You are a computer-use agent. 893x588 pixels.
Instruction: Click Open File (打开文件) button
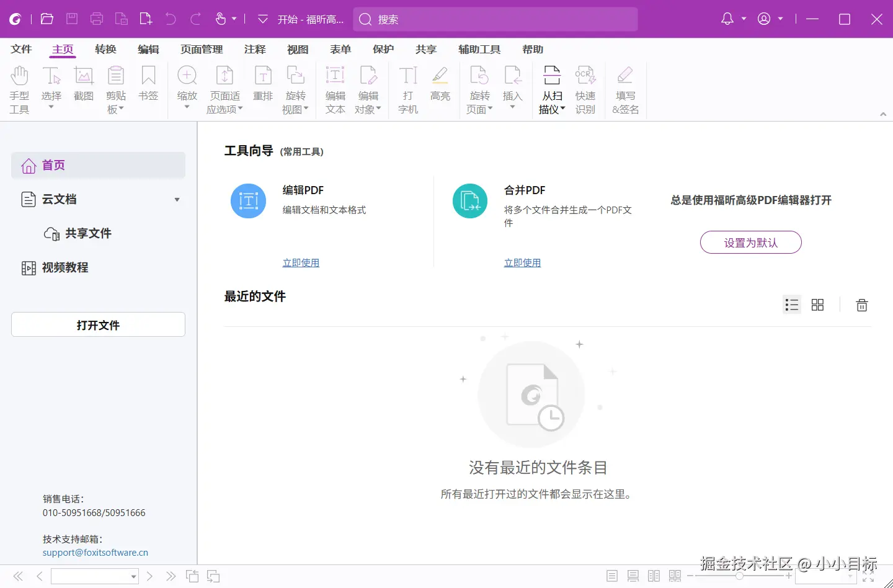pyautogui.click(x=98, y=324)
